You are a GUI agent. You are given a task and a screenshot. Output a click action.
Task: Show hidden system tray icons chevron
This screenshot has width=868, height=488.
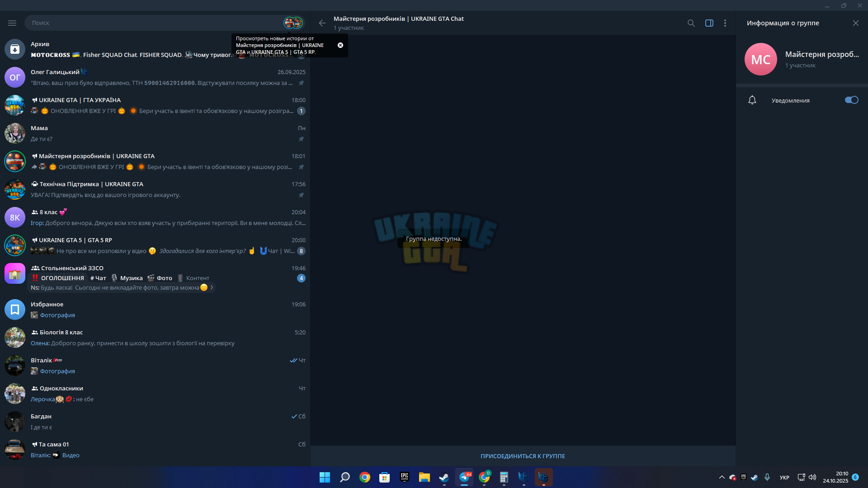(x=722, y=477)
